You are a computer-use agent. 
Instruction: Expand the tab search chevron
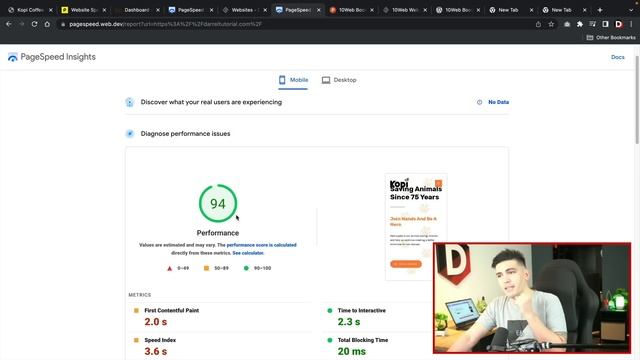tap(631, 10)
